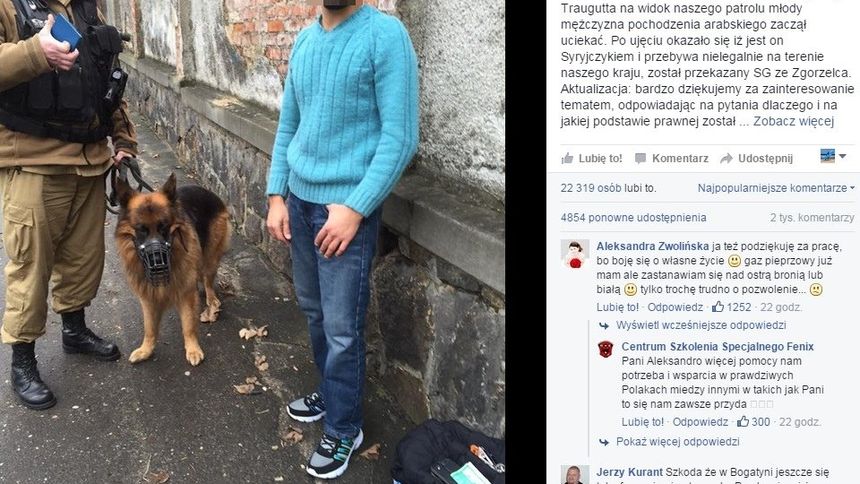Expand Najpopularniejsze komentarze sort dropdown
860x484 pixels.
pyautogui.click(x=776, y=188)
